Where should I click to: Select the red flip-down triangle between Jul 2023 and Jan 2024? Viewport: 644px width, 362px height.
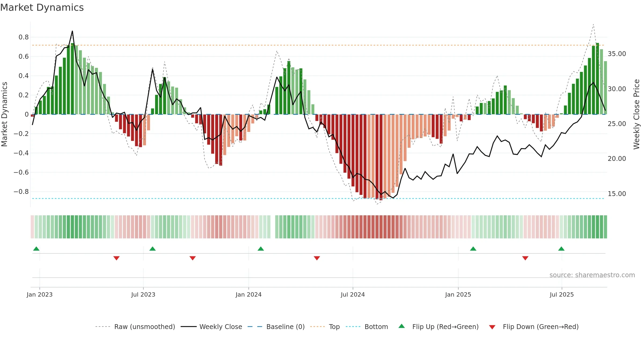click(x=193, y=258)
